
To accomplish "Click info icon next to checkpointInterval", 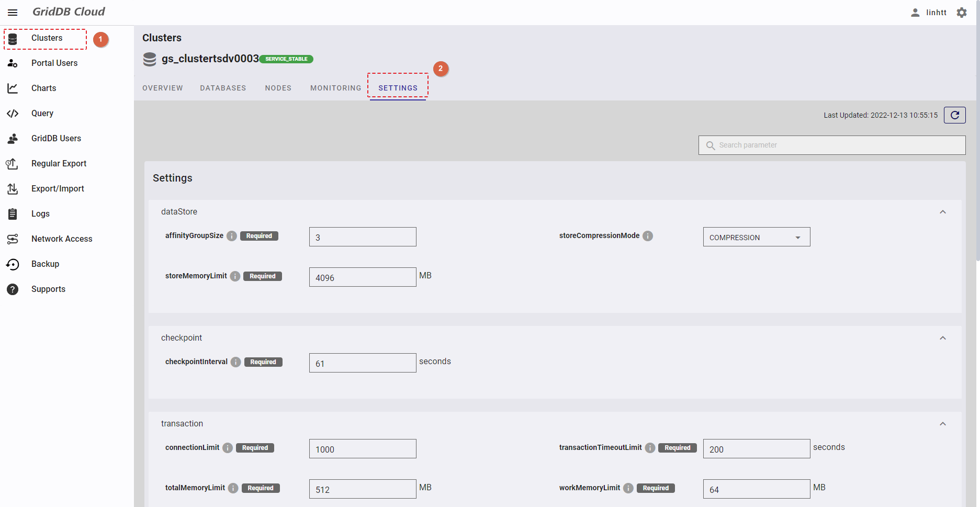I will (236, 362).
